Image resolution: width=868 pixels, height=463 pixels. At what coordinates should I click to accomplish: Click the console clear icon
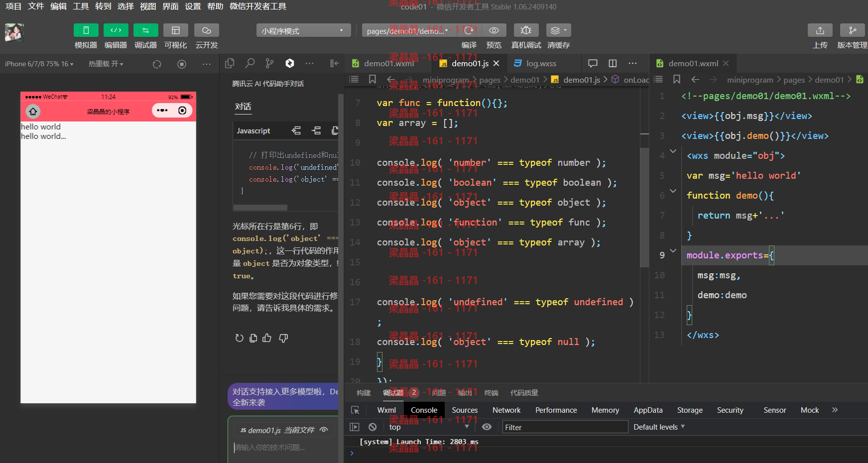(x=372, y=427)
